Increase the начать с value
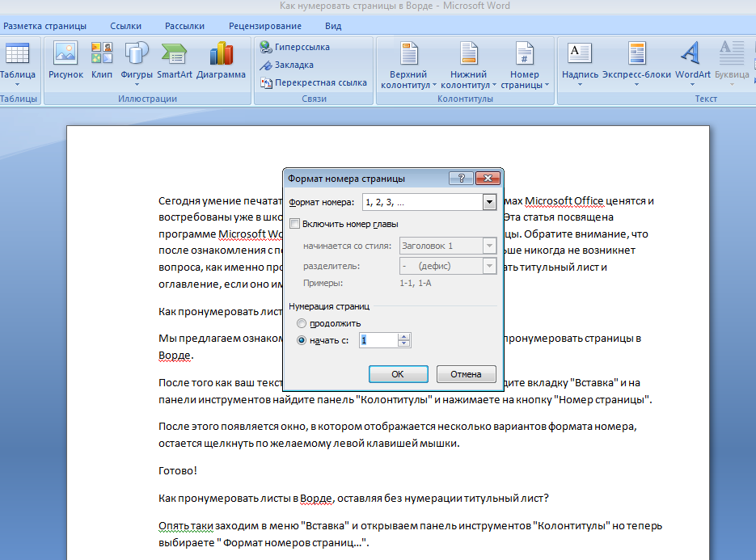 [x=404, y=337]
